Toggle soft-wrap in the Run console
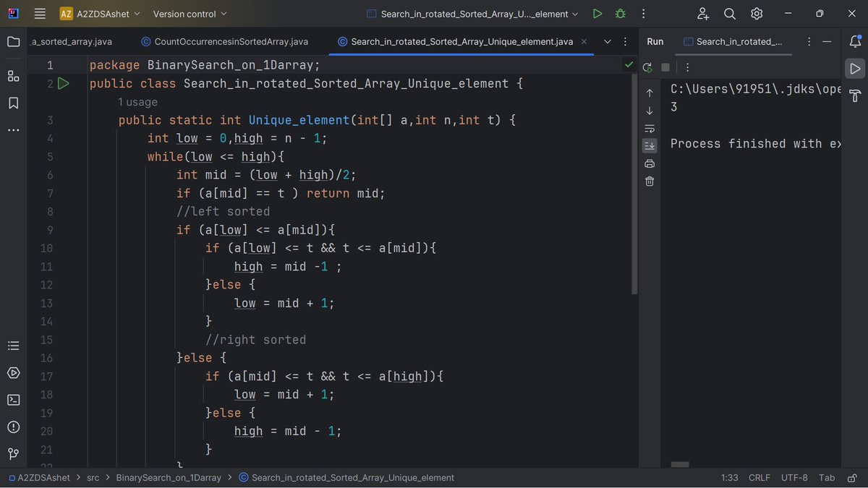The image size is (868, 488). coord(649,128)
